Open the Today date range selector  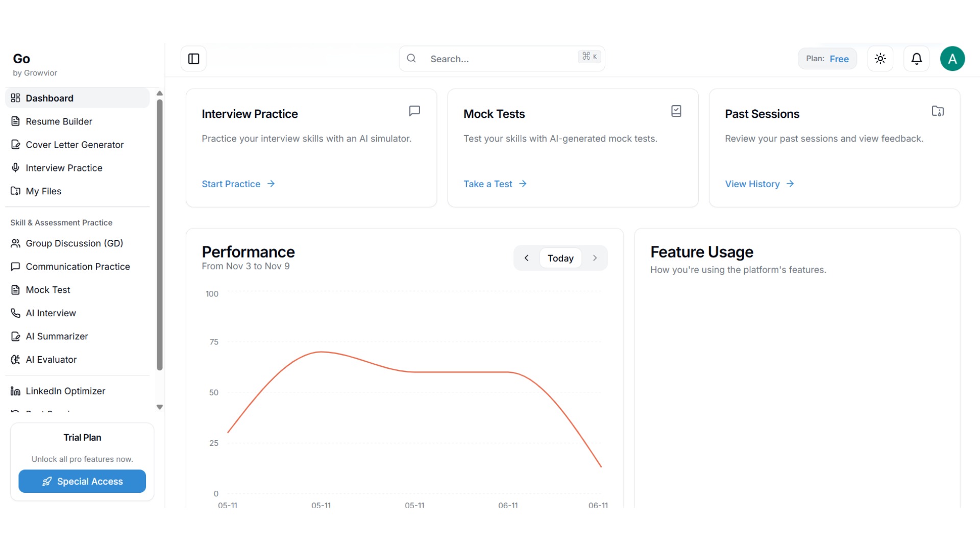click(x=560, y=258)
